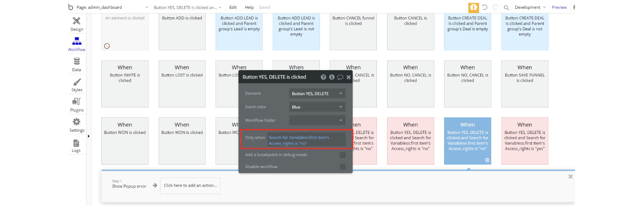The width and height of the screenshot is (644, 210).
Task: Click the undo arrow icon
Action: [485, 7]
